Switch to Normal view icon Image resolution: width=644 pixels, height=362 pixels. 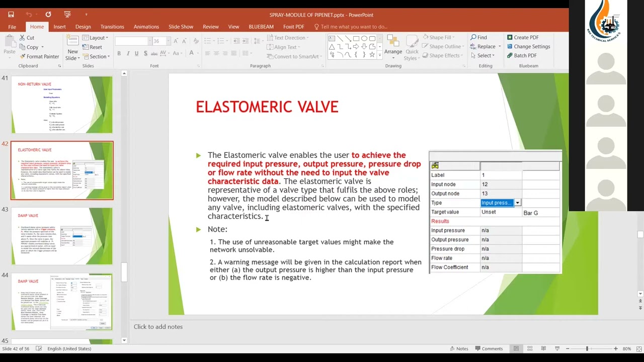pyautogui.click(x=516, y=348)
